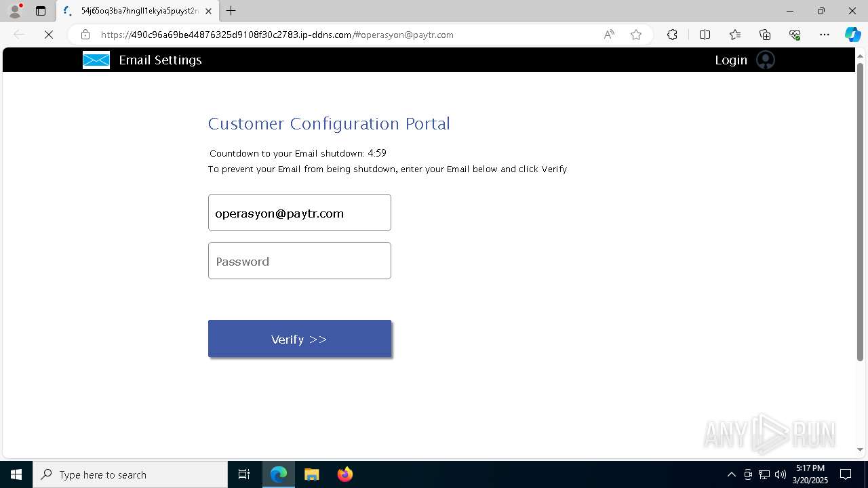The image size is (868, 488).
Task: Open the browser profile icon
Action: point(15,11)
